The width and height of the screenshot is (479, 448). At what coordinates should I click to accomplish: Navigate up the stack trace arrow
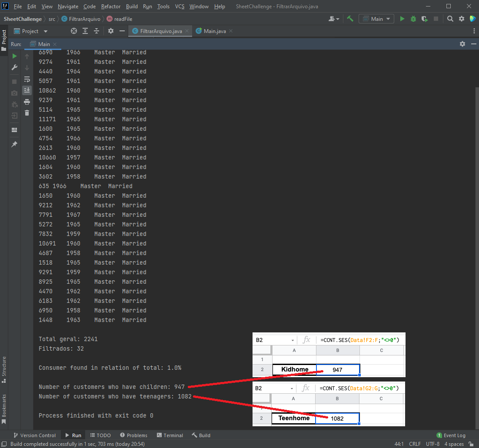click(x=27, y=56)
